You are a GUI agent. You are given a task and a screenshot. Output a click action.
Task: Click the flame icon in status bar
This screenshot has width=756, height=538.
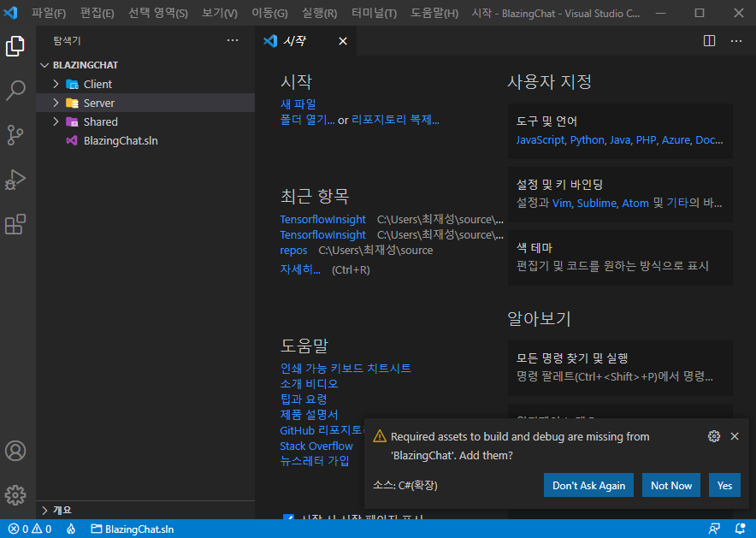(x=71, y=529)
